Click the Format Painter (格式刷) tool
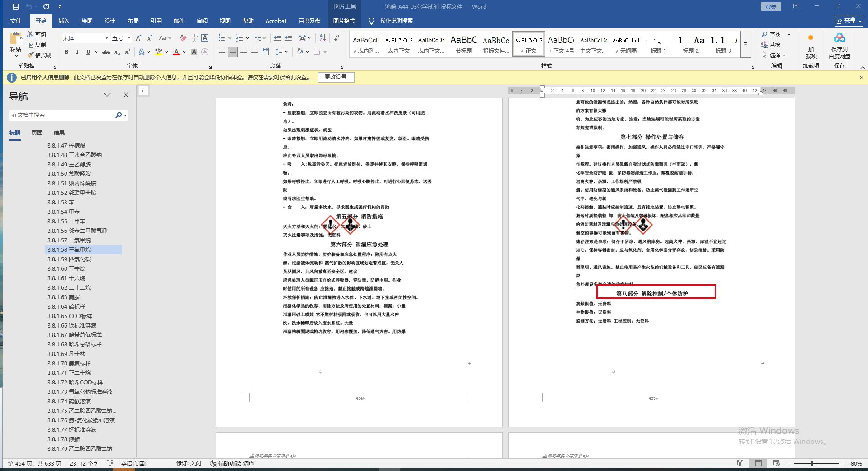Viewport: 868px width, 471px height. pos(39,55)
